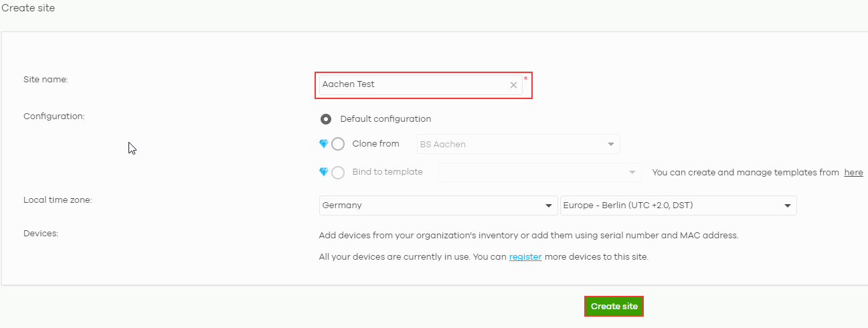Click the diamond icon beside Bind to template
The image size is (868, 328).
(x=324, y=172)
